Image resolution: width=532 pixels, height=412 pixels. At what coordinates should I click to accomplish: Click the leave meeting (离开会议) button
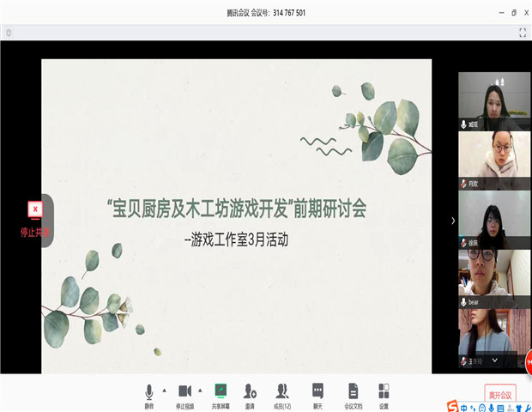[499, 394]
